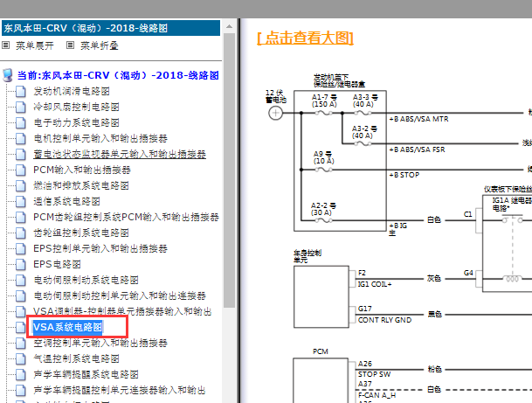This screenshot has width=532, height=403.
Task: Click the +B STOP label in diagram
Action: [404, 175]
